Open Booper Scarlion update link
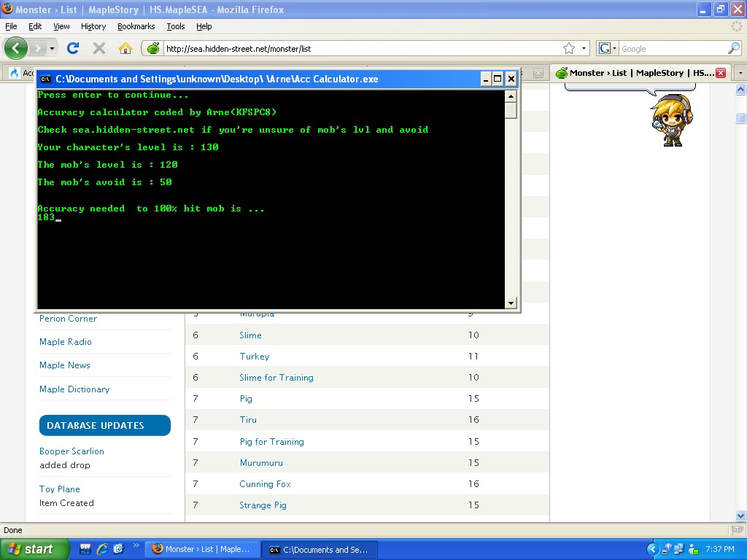 pos(71,451)
